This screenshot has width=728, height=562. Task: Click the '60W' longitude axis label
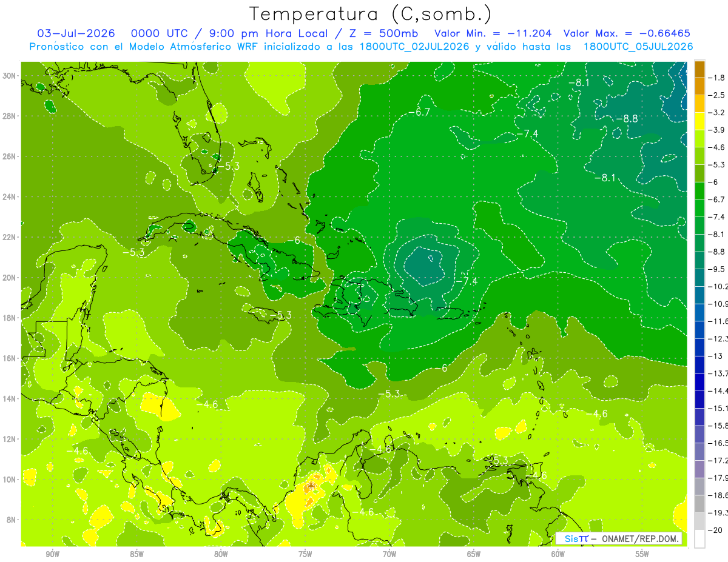pos(558,555)
